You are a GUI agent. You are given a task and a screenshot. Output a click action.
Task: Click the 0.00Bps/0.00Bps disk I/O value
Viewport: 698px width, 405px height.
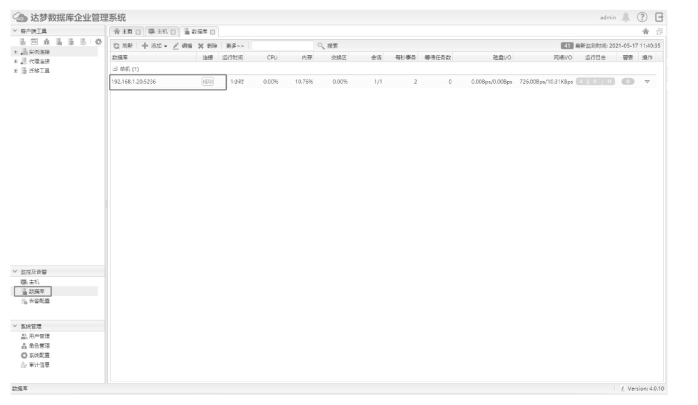[x=491, y=82]
